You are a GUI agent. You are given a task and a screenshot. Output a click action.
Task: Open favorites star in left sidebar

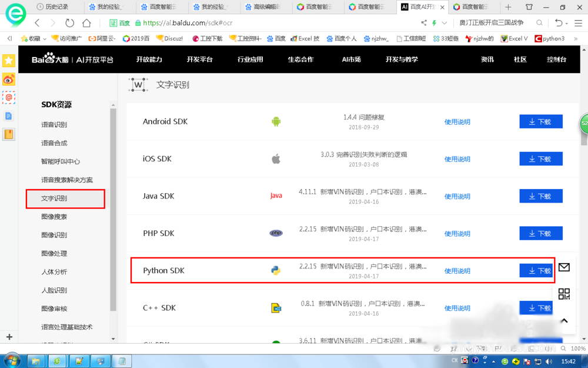tap(9, 61)
